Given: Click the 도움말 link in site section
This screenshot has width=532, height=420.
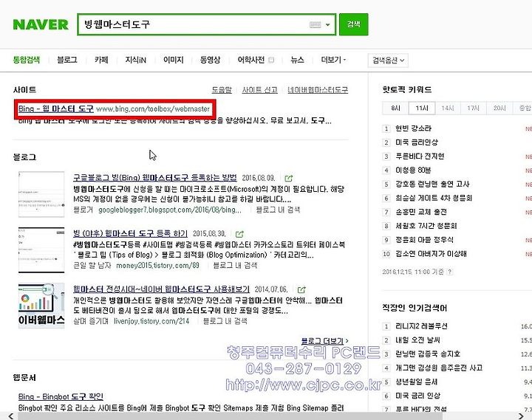Looking at the screenshot, I should [222, 90].
